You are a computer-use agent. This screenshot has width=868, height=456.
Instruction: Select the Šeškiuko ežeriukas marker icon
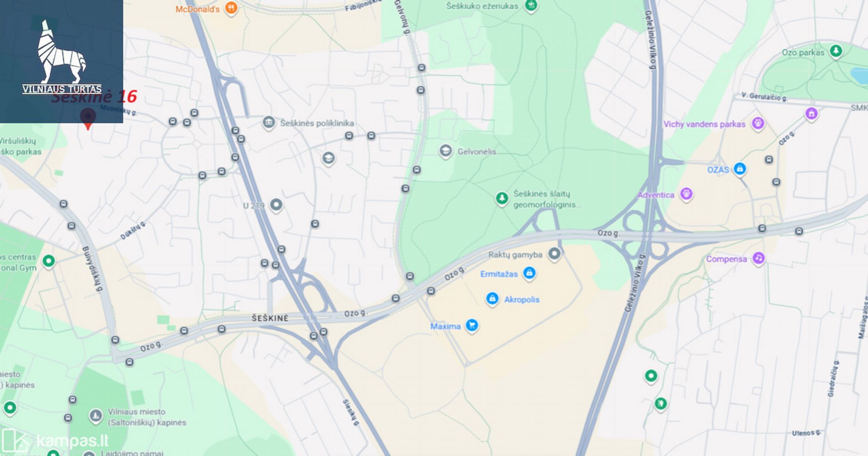[531, 6]
